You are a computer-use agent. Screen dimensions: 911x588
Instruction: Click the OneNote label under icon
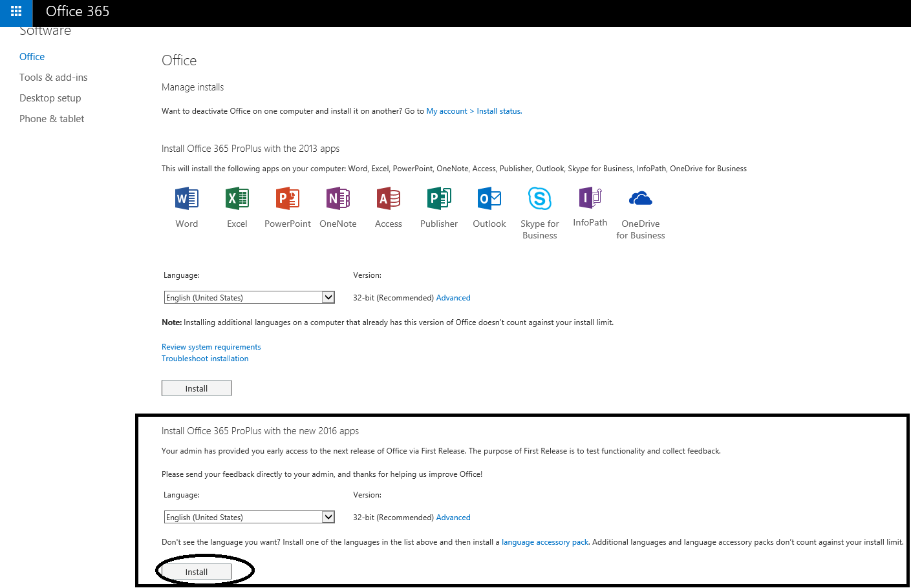coord(338,224)
